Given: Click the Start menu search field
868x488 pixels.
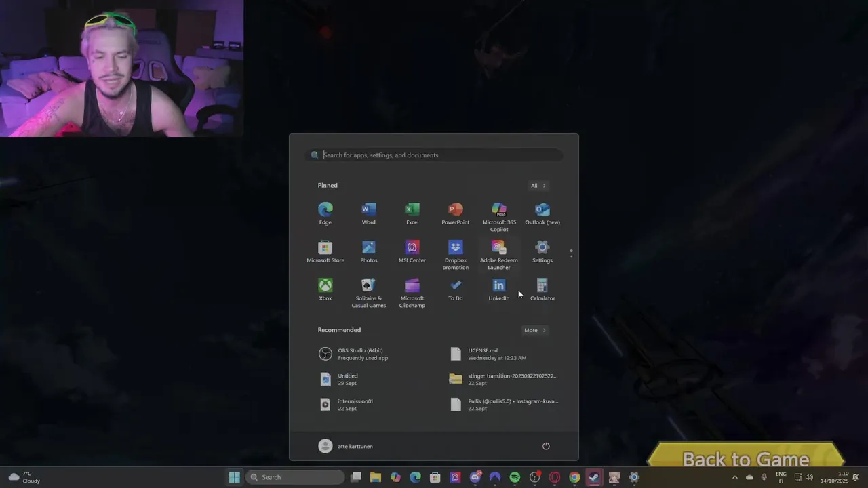Looking at the screenshot, I should pyautogui.click(x=434, y=155).
